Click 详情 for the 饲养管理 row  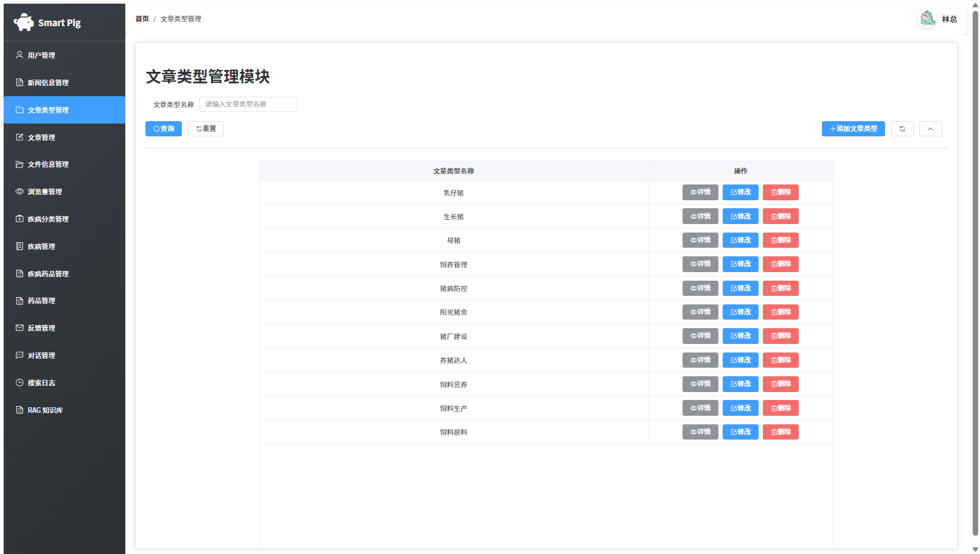point(700,264)
